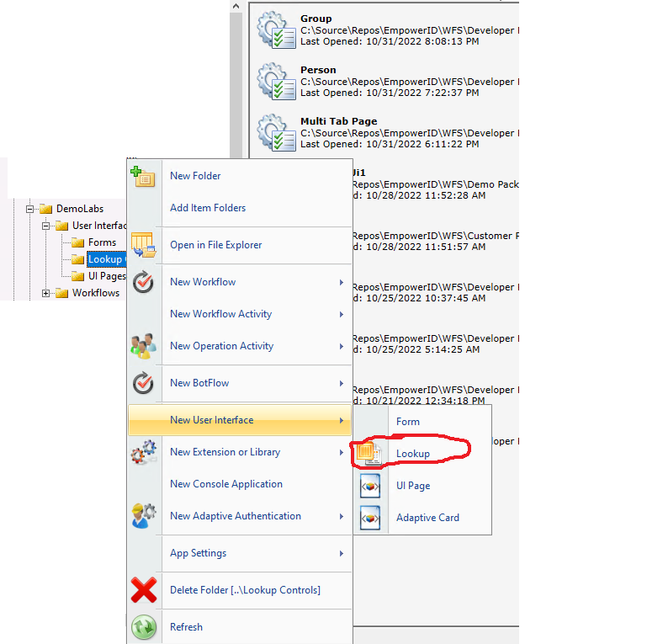
Task: Click the red X Delete Folder icon
Action: [x=144, y=590]
